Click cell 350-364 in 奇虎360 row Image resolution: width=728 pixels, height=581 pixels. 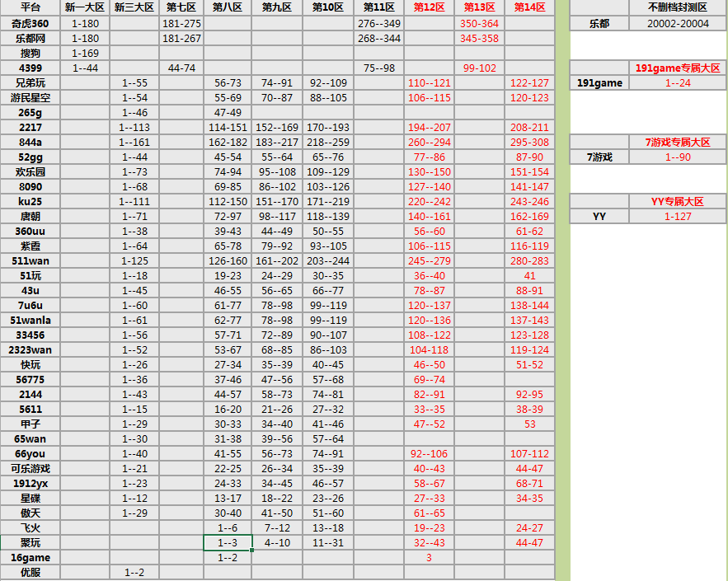coord(479,23)
